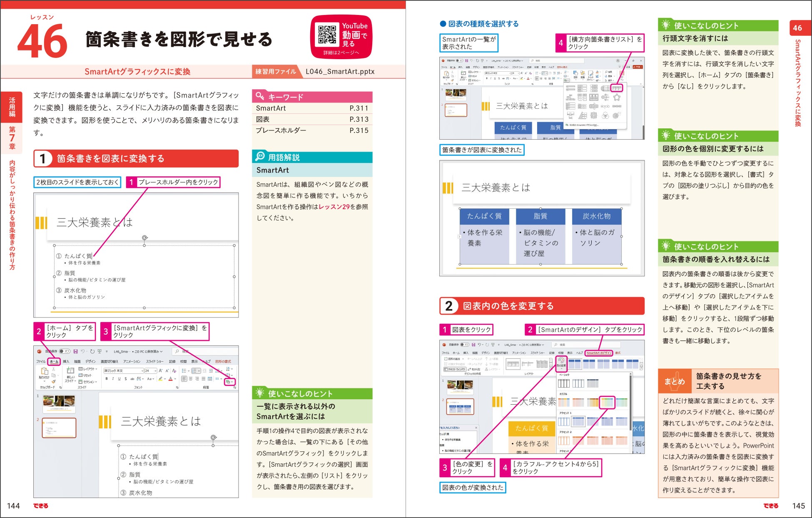Click the user account profile icon
The image size is (812, 518).
pyautogui.click(x=618, y=61)
